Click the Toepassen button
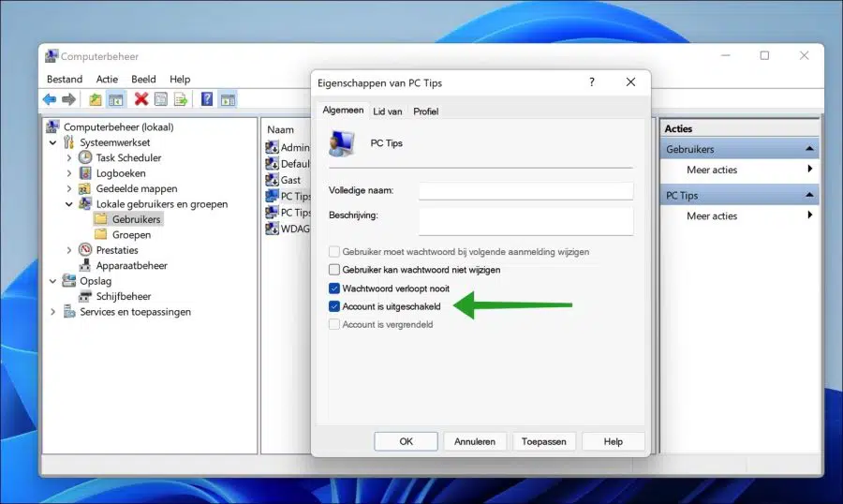Viewport: 843px width, 504px height. 543,441
